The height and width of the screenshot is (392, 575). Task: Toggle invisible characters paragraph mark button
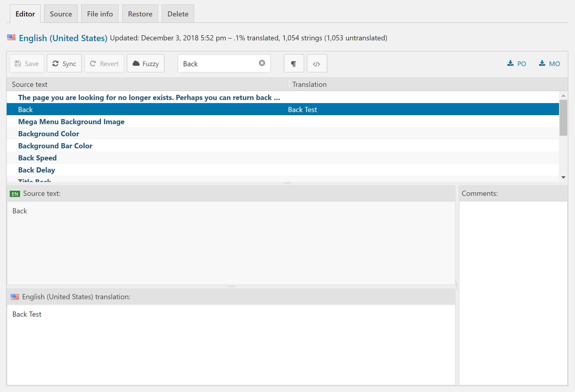point(294,63)
